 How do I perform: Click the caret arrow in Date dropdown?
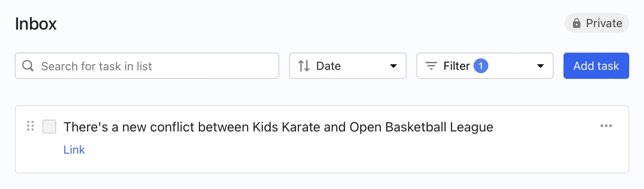(393, 66)
